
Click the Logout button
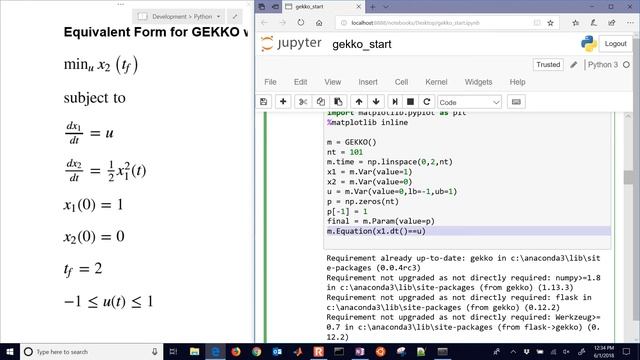tap(615, 44)
